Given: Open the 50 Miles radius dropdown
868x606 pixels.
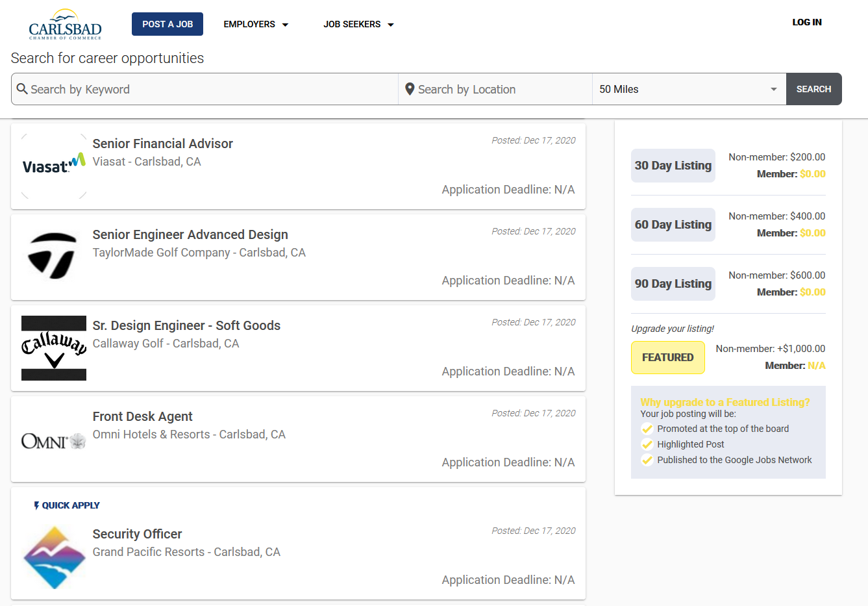Looking at the screenshot, I should point(689,89).
